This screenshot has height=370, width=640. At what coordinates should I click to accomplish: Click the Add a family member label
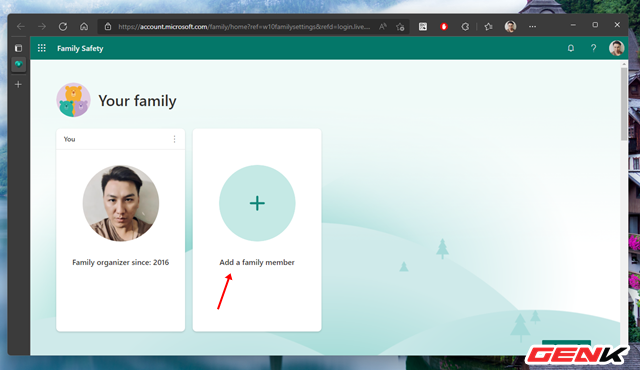coord(257,262)
